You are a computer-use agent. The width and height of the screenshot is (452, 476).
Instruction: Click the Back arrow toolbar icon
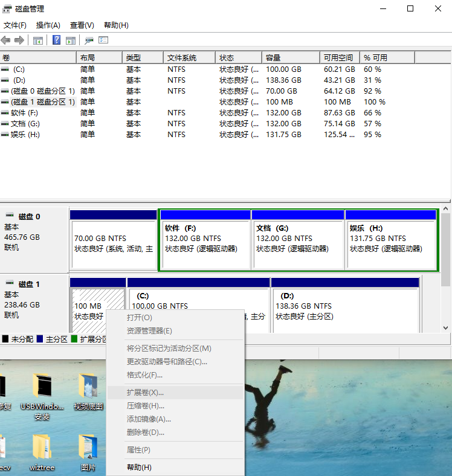[x=6, y=40]
